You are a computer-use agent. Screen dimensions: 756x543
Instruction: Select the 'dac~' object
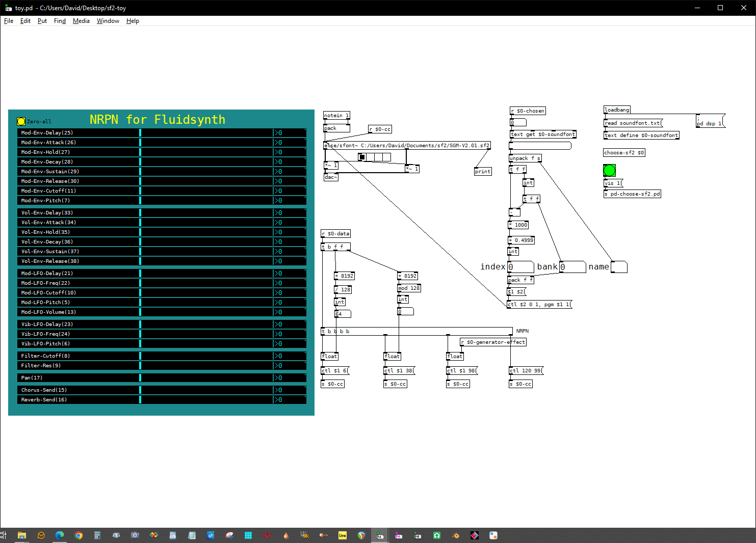point(331,177)
